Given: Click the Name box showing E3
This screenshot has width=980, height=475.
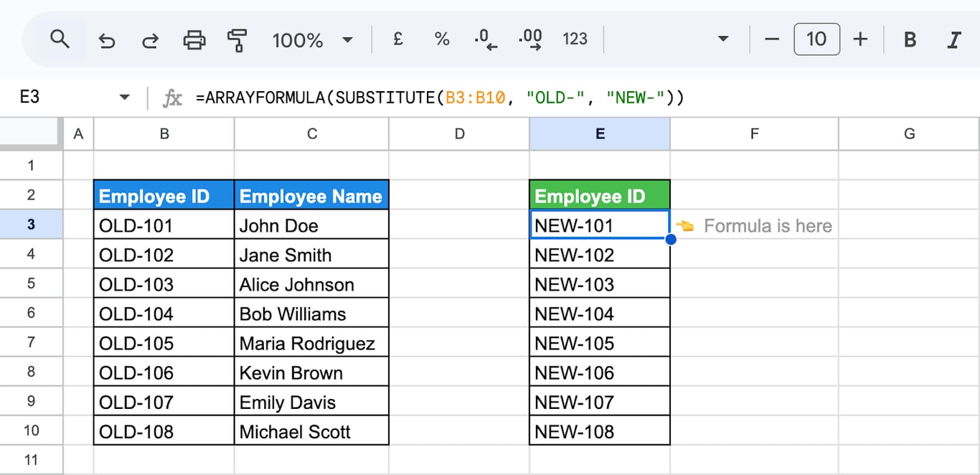Looking at the screenshot, I should click(x=29, y=97).
